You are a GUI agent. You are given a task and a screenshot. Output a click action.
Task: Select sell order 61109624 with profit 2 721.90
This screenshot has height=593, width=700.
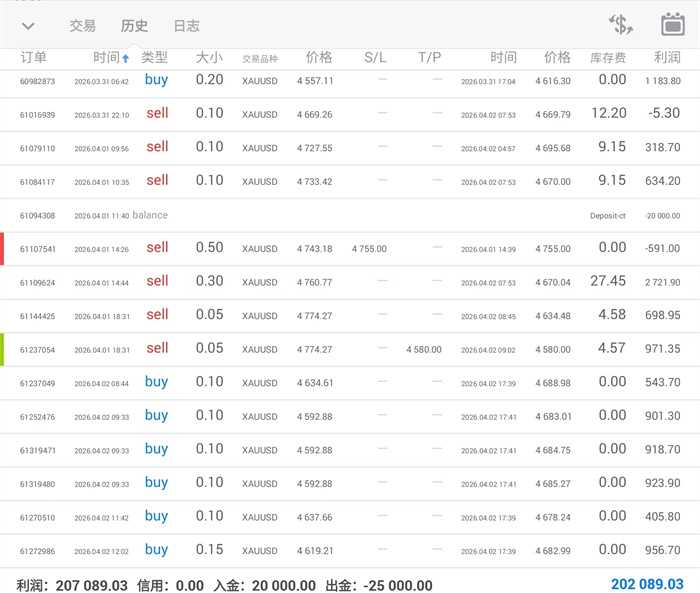(x=350, y=282)
